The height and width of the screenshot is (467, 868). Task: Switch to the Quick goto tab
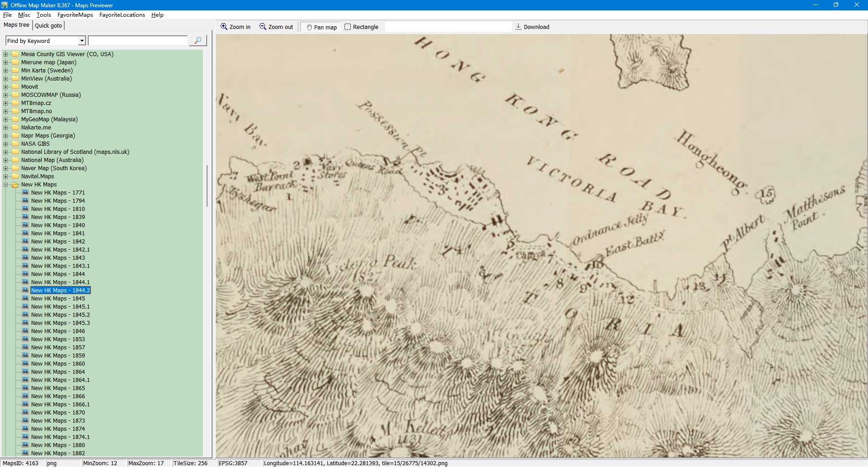(48, 25)
